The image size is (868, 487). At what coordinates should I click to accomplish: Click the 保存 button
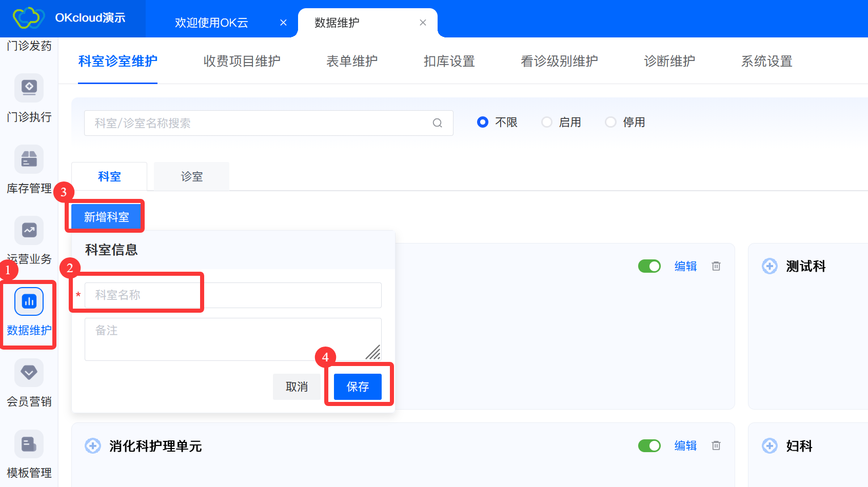[x=358, y=387]
